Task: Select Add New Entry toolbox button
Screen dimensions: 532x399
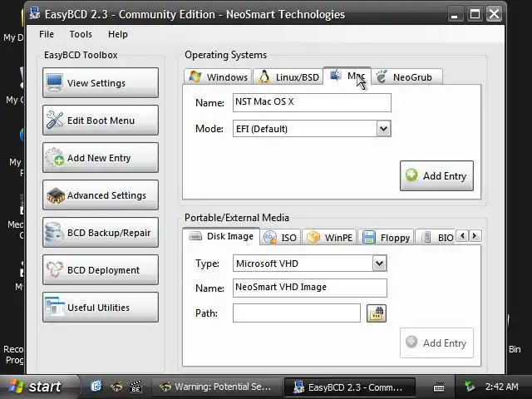Action: pos(101,158)
